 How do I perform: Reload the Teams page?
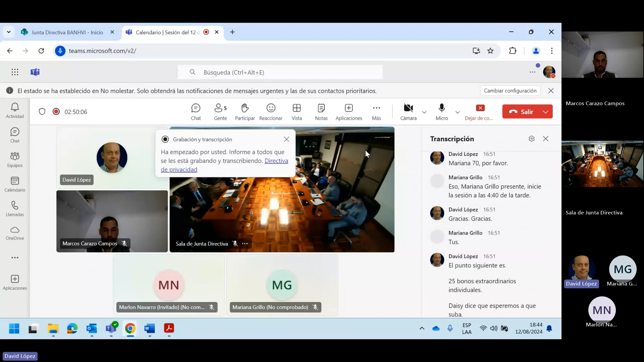(41, 51)
